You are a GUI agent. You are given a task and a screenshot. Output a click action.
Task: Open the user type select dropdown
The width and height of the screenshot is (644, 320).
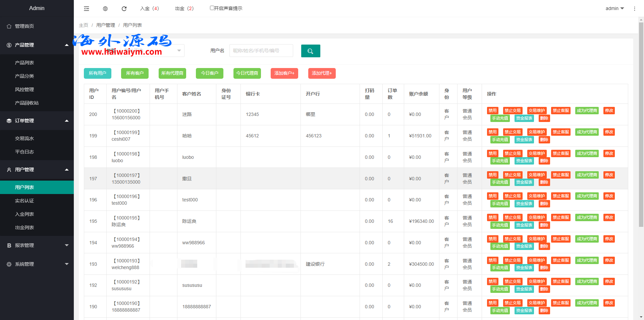pos(153,51)
